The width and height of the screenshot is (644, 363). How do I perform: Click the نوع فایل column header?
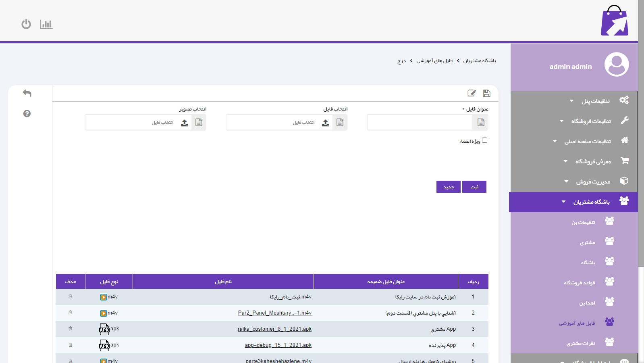click(x=109, y=282)
